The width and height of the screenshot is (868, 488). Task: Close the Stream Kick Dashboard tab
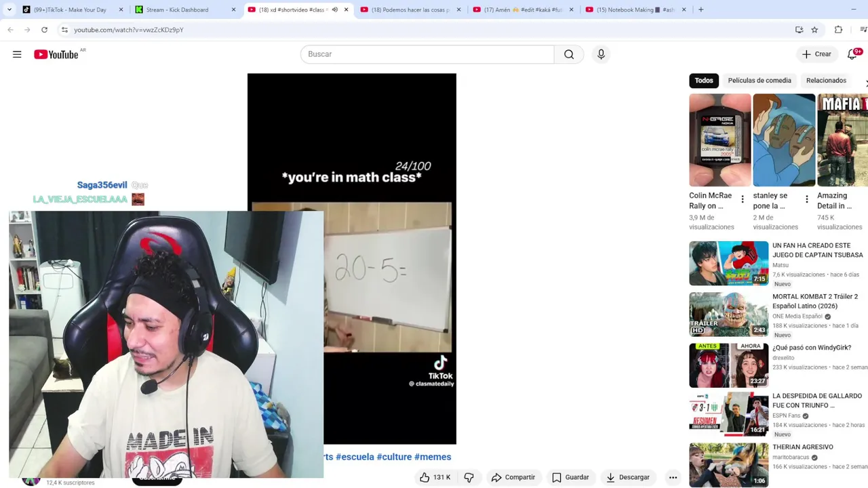tap(233, 9)
